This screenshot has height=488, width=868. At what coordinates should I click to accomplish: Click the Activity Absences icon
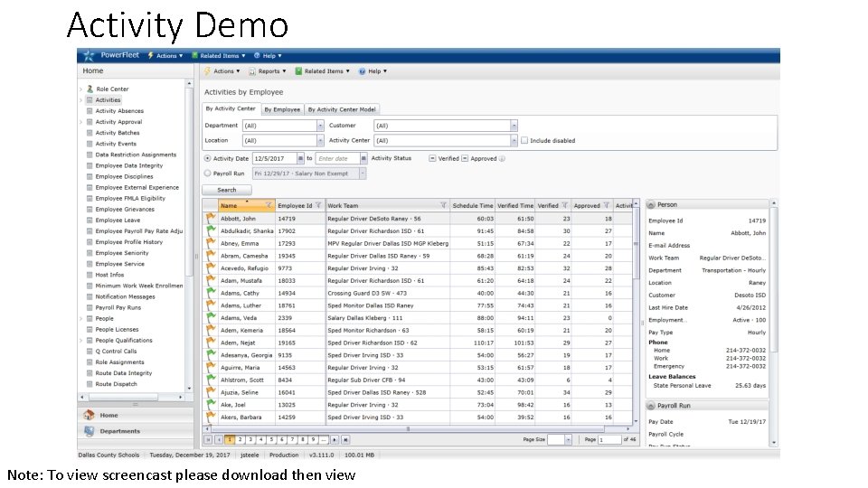[90, 110]
